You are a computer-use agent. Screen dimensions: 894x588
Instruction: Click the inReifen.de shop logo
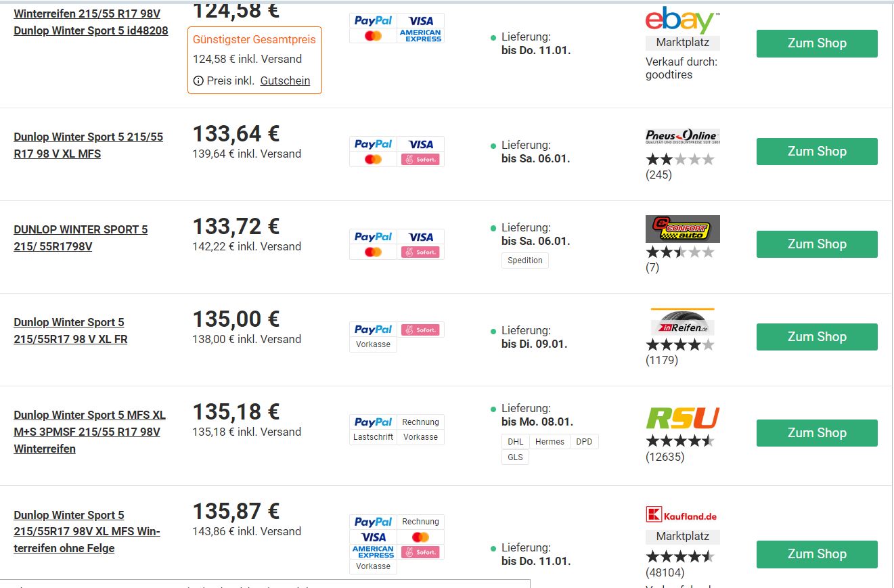pos(682,322)
